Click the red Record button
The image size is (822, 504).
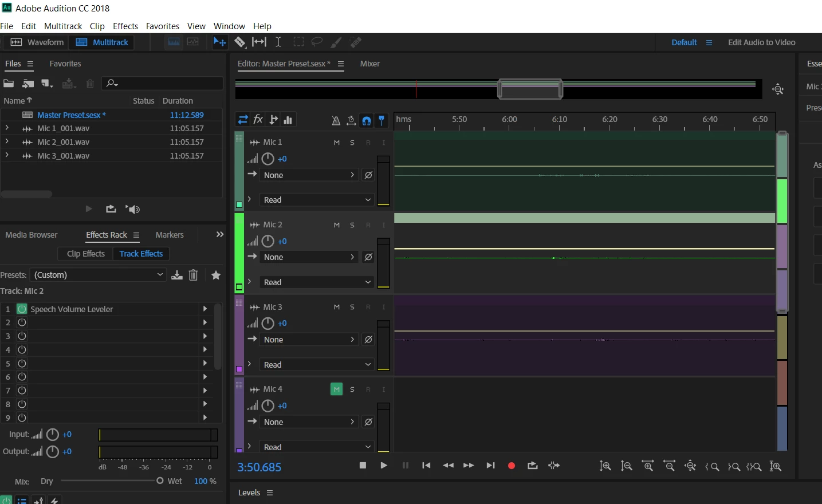tap(512, 466)
